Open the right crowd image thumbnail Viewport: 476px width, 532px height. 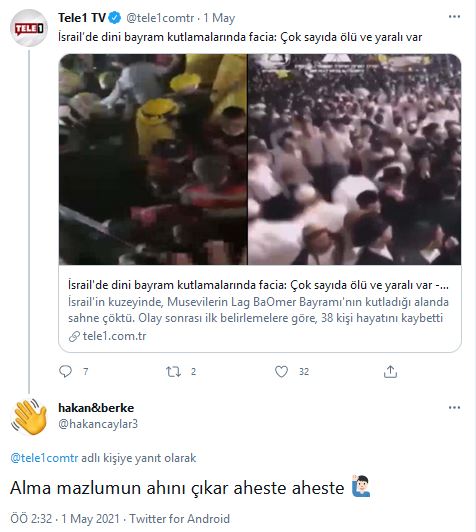354,159
